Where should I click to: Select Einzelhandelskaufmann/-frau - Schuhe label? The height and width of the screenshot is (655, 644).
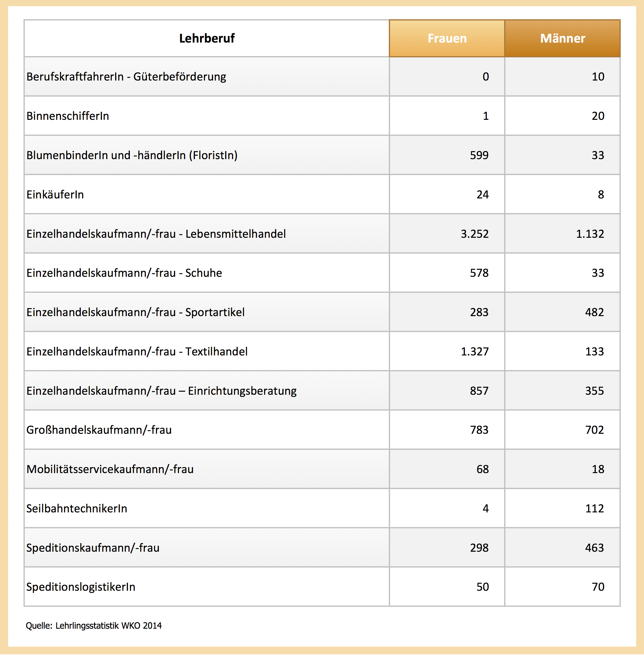coord(124,273)
